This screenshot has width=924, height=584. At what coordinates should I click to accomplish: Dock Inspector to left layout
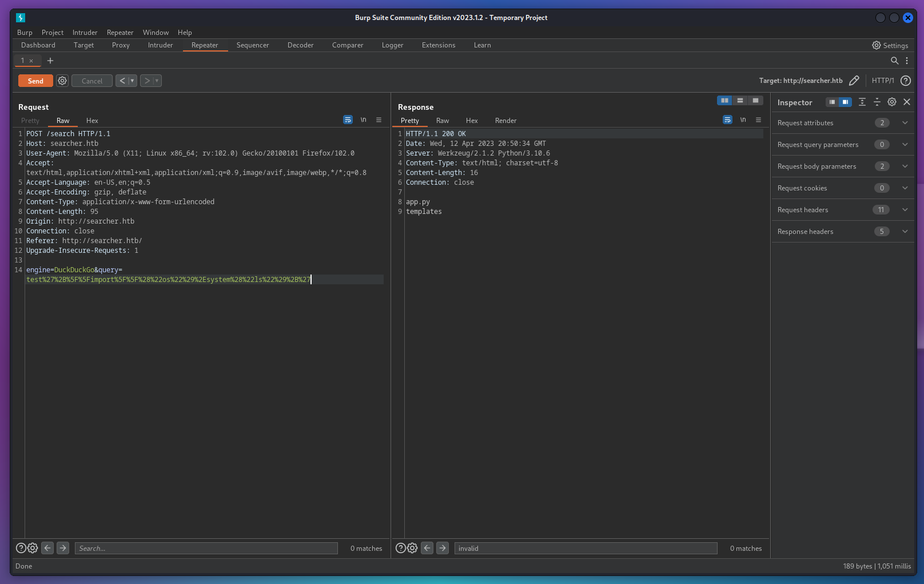click(x=832, y=102)
